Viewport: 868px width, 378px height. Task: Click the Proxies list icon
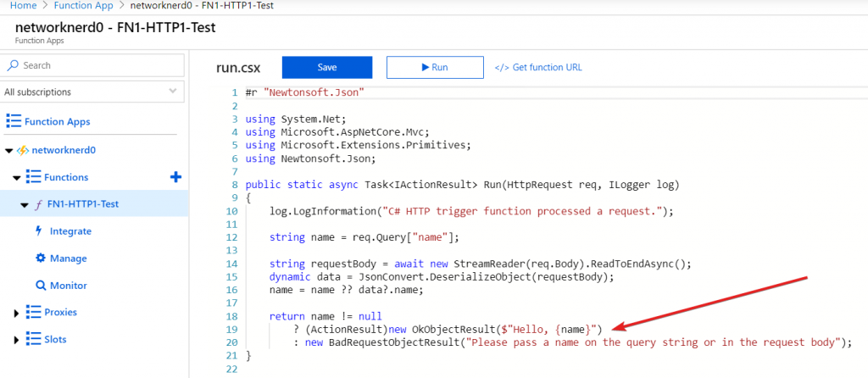pos(33,312)
